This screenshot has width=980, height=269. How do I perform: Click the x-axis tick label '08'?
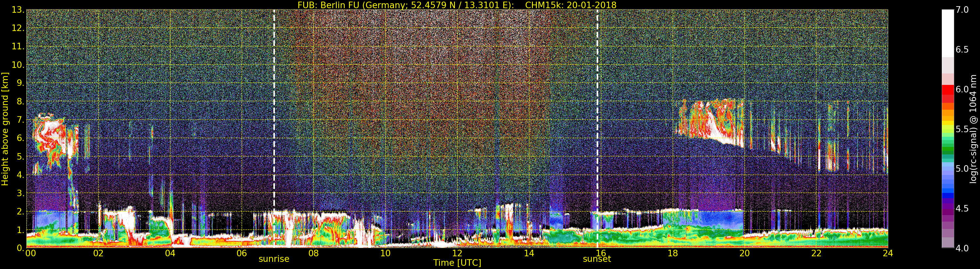(313, 253)
